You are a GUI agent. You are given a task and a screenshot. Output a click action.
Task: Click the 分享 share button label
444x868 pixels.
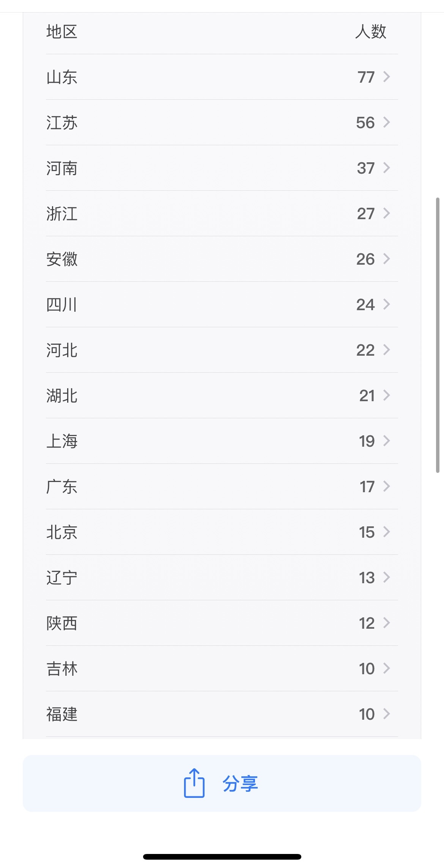(x=240, y=783)
